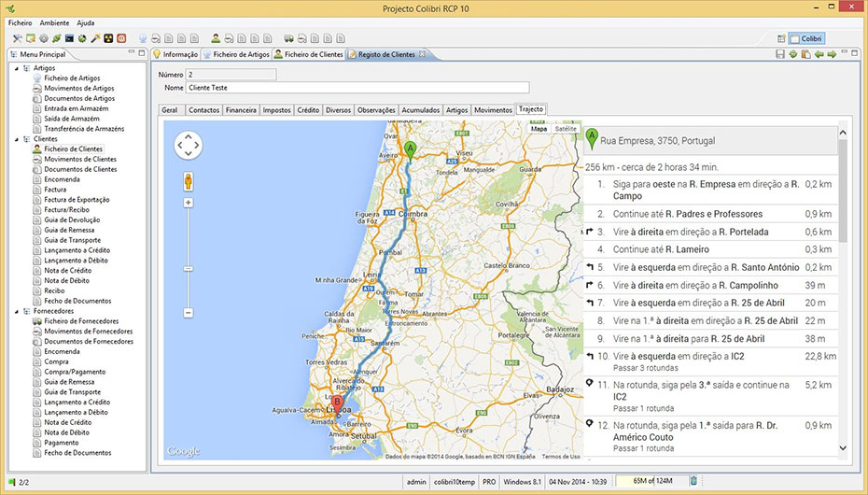Switch to the Financeira tab
The image size is (868, 495).
point(241,110)
